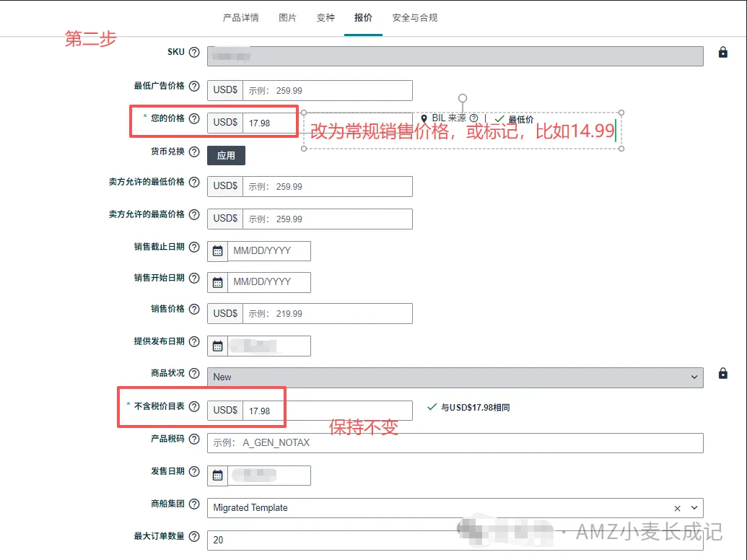Open help icon for 商船集团
This screenshot has width=747, height=560.
tap(194, 504)
